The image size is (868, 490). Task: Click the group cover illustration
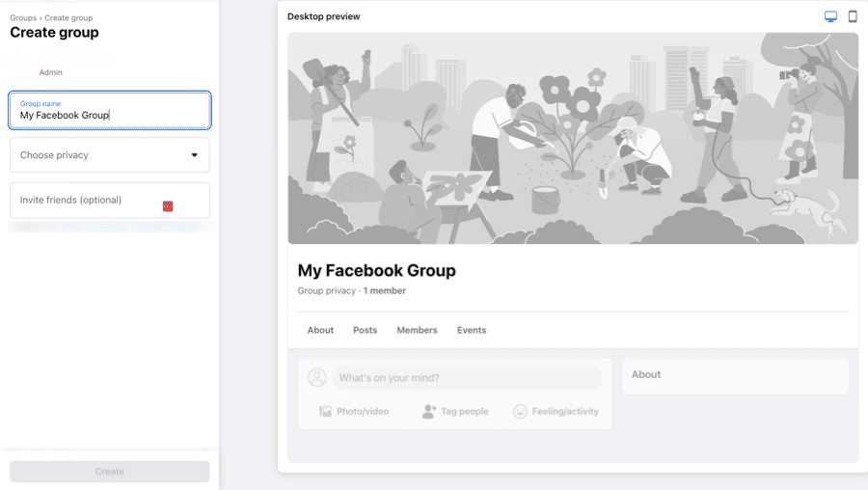572,138
